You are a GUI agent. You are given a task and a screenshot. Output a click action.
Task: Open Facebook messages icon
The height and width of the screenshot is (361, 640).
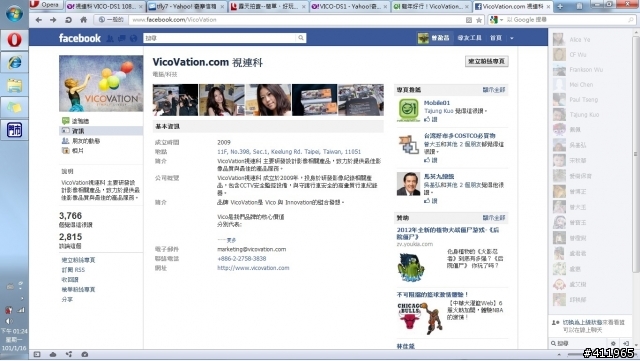[x=122, y=38]
